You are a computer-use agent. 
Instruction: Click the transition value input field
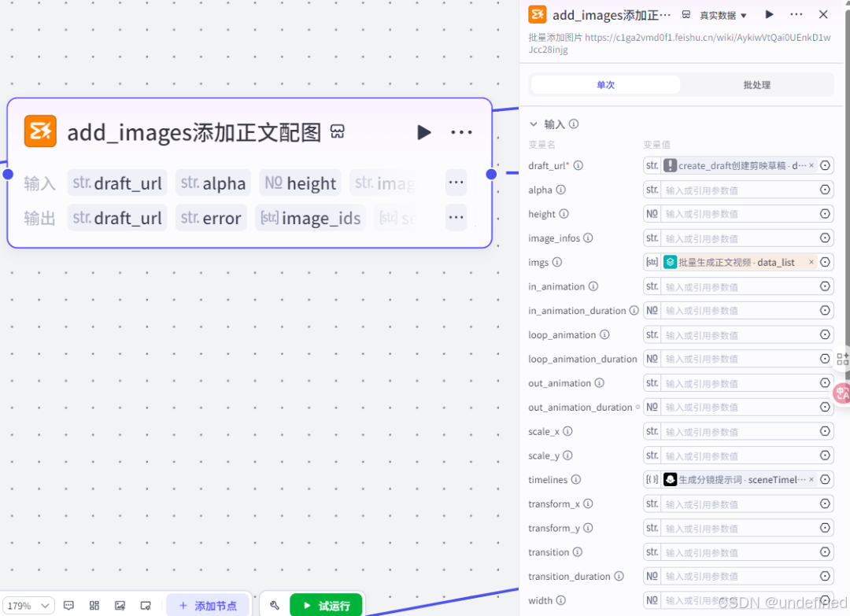[x=738, y=552]
